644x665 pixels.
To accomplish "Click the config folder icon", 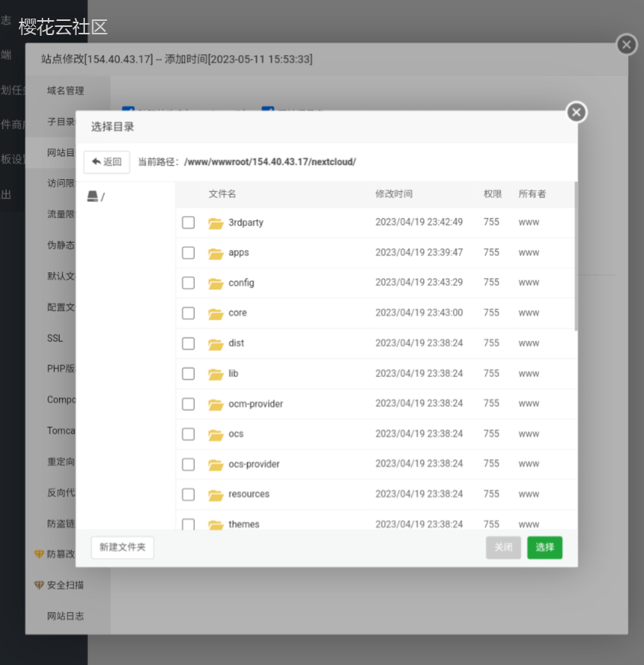I will pos(216,284).
